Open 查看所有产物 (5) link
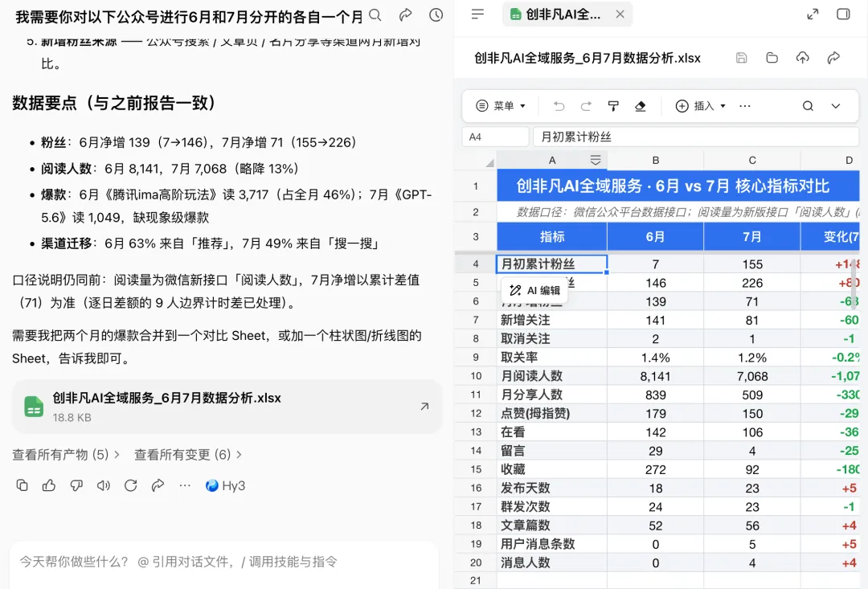 pyautogui.click(x=66, y=455)
